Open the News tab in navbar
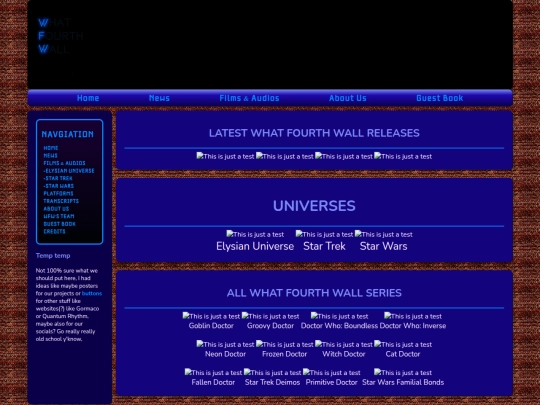The height and width of the screenshot is (405, 540). 159,98
